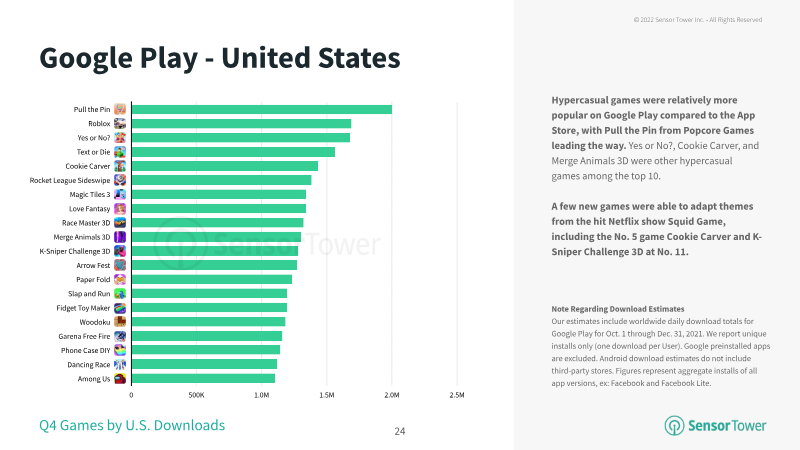Click the page number 24
The image size is (800, 450).
click(400, 431)
